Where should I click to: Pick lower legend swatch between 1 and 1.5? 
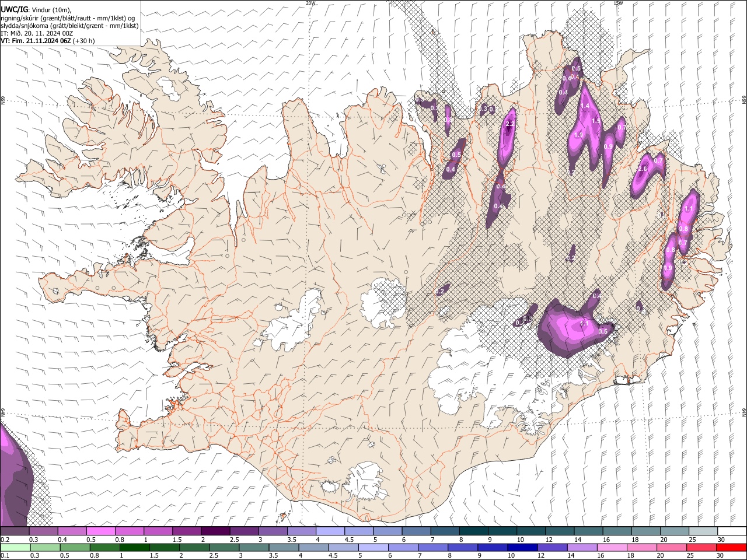coord(135,548)
